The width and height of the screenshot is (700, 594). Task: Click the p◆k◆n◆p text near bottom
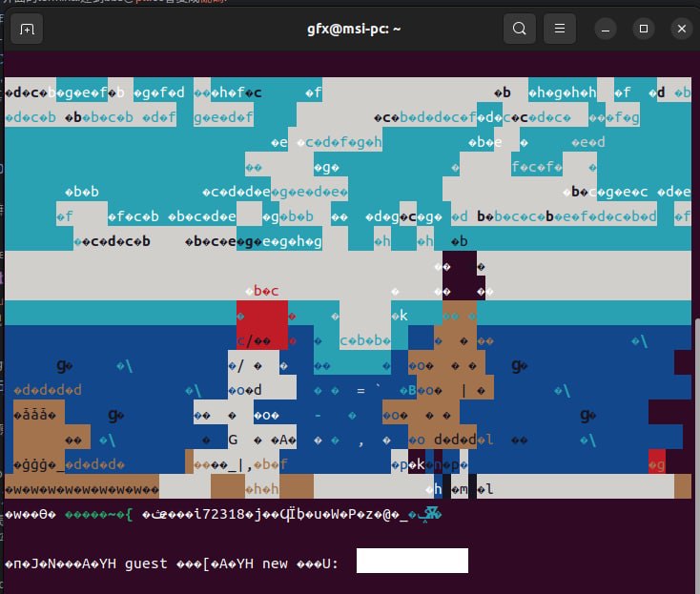point(429,464)
